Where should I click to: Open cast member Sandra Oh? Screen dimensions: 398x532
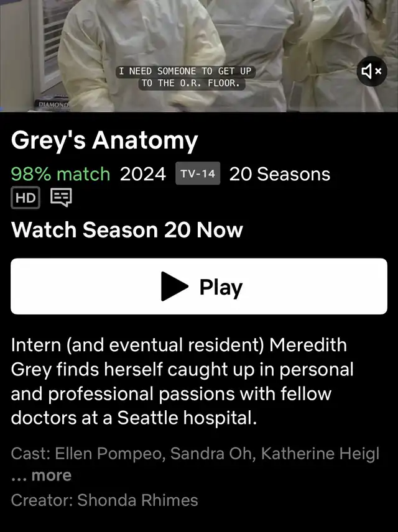(213, 454)
